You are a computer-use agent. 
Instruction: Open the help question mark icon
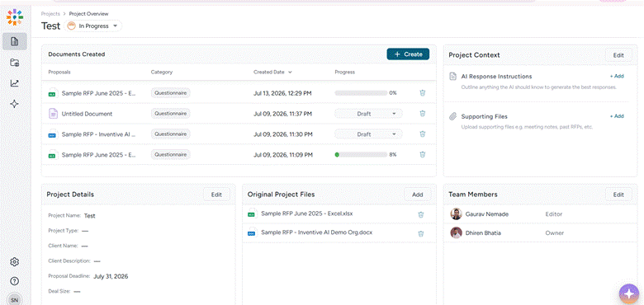(15, 281)
